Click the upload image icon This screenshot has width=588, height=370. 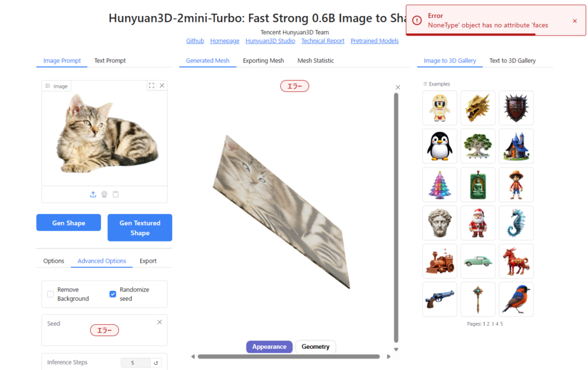point(93,194)
